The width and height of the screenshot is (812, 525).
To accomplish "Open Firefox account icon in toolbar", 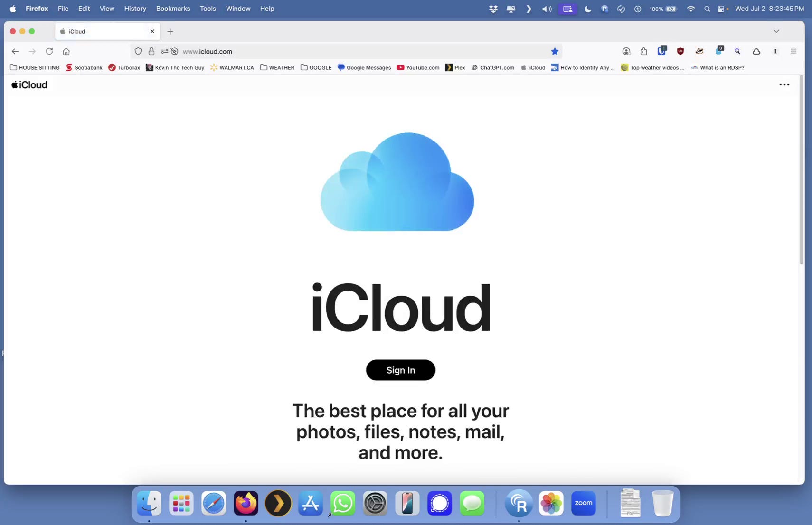I will click(626, 51).
